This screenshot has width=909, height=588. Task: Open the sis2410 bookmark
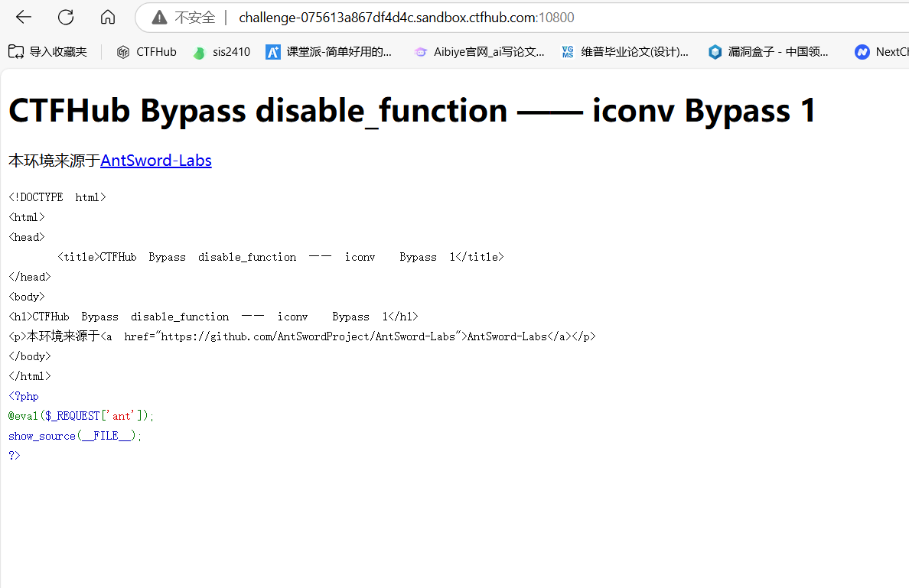click(221, 52)
